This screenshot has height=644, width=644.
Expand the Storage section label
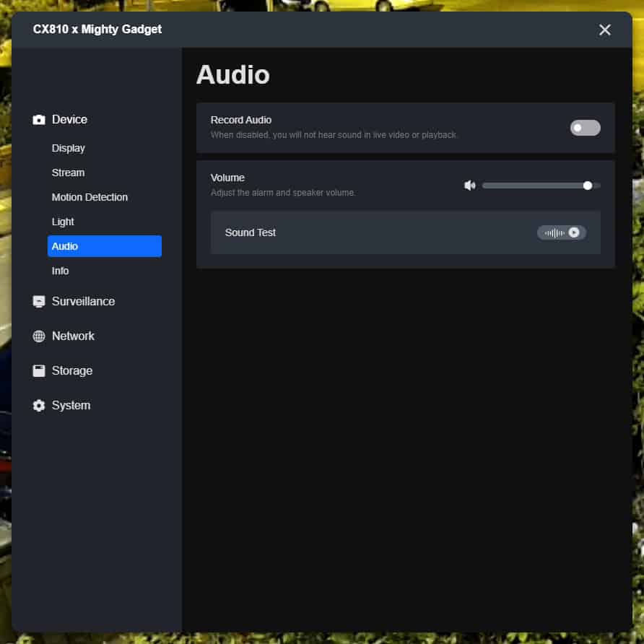72,371
